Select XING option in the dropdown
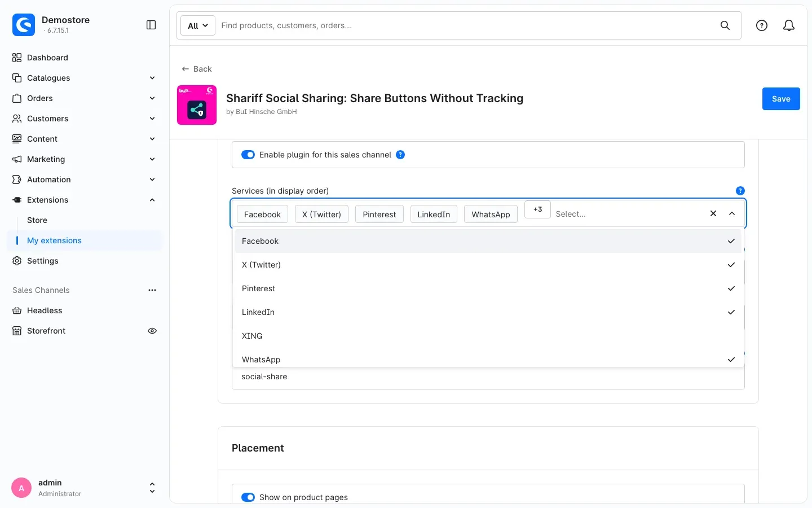 tap(488, 336)
